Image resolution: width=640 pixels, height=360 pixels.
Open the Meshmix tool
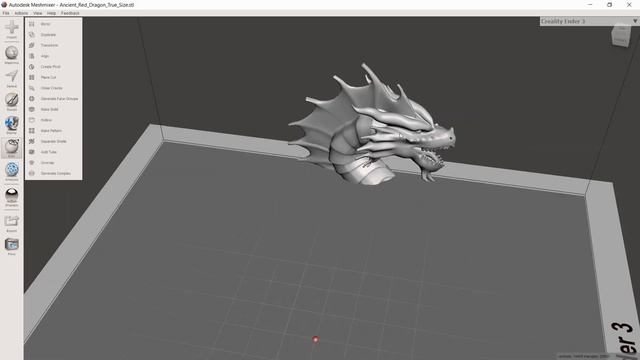point(11,55)
